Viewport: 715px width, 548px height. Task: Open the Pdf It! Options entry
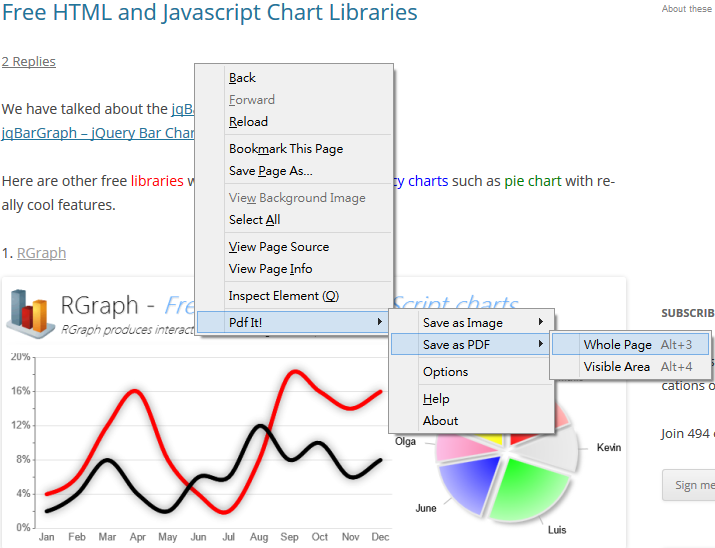(x=445, y=372)
